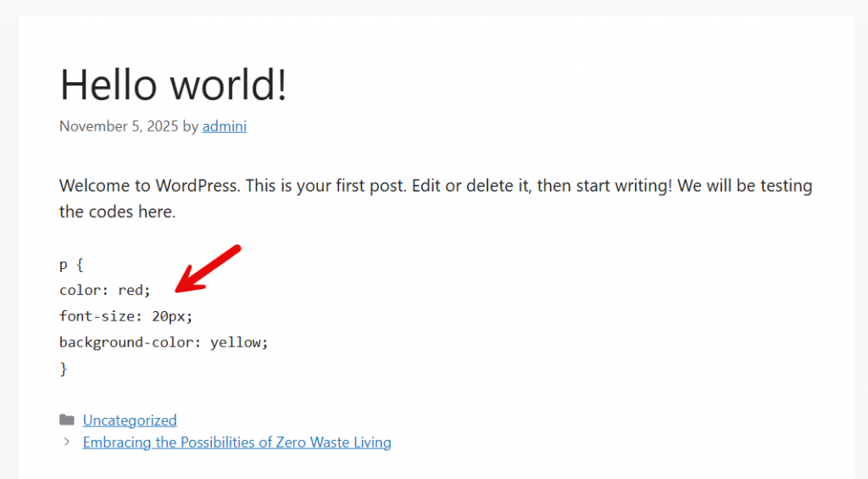Click the folder icon beside Uncategorized

67,420
